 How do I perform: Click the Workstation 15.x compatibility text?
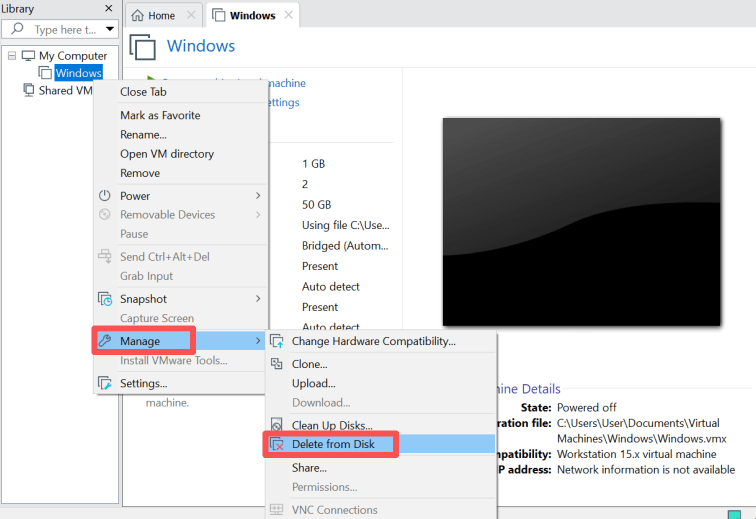(x=636, y=454)
